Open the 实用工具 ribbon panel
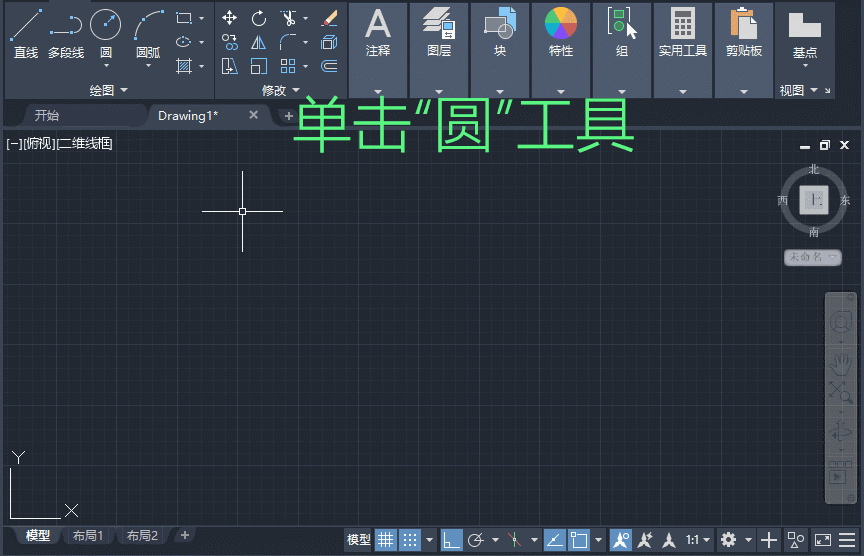This screenshot has width=864, height=556. (683, 50)
